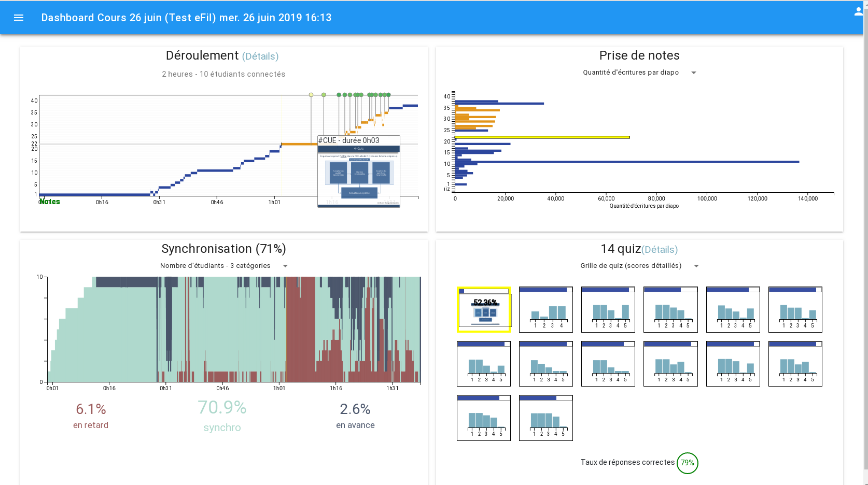Image resolution: width=868 pixels, height=485 pixels.
Task: Open the last quiz thumbnail in the first row
Action: click(x=795, y=309)
